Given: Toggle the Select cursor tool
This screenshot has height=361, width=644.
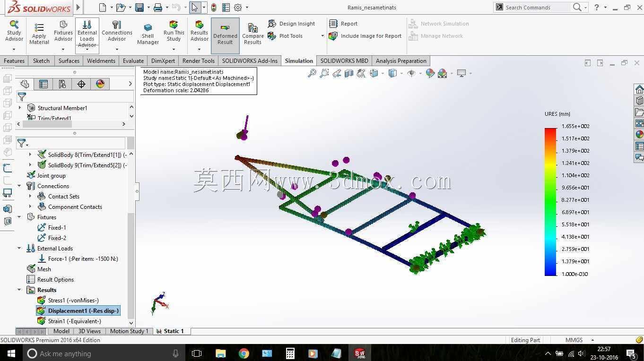Looking at the screenshot, I should pyautogui.click(x=194, y=8).
